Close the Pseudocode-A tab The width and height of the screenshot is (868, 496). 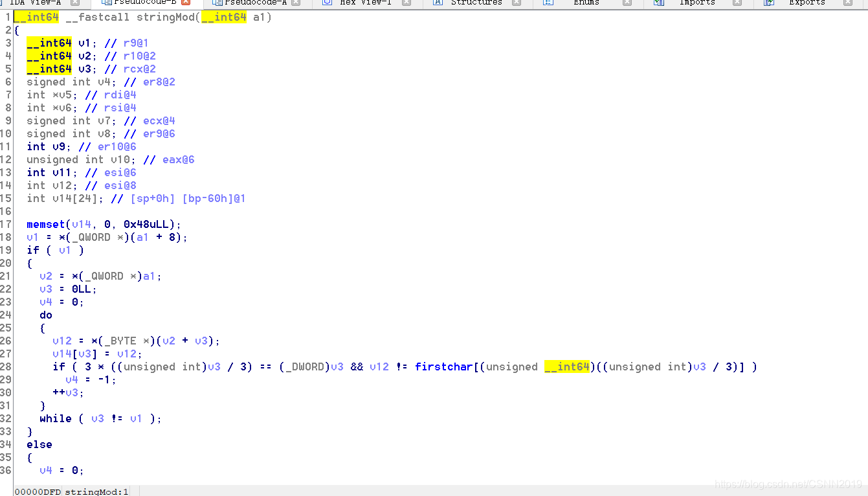(x=296, y=3)
